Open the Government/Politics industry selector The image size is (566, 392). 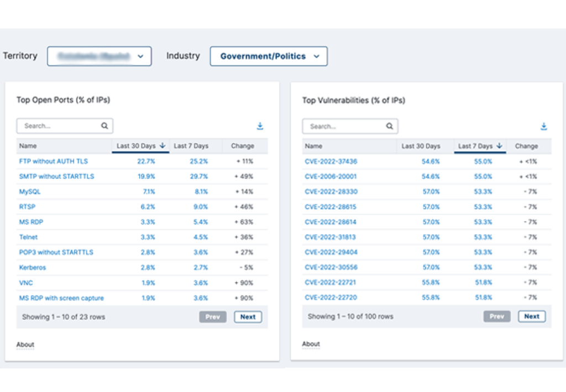[269, 56]
